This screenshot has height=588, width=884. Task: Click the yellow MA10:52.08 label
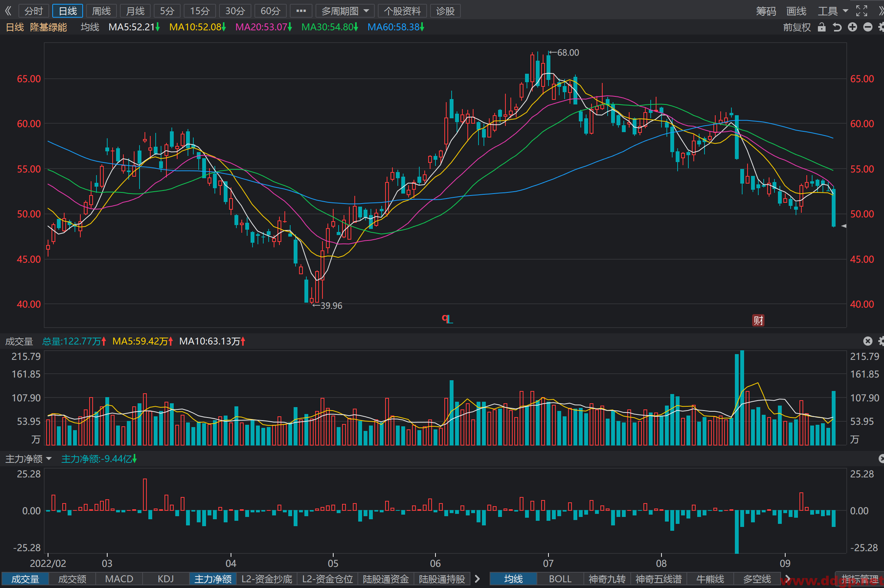point(198,27)
